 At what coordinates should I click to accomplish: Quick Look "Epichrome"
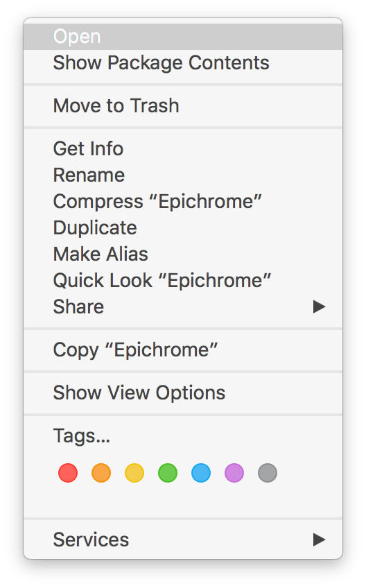[183, 281]
